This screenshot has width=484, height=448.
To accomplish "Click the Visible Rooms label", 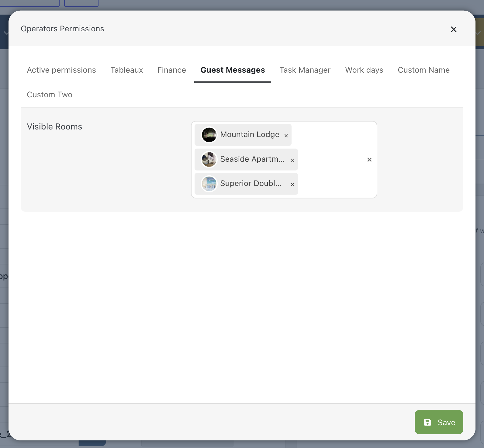I will coord(54,126).
